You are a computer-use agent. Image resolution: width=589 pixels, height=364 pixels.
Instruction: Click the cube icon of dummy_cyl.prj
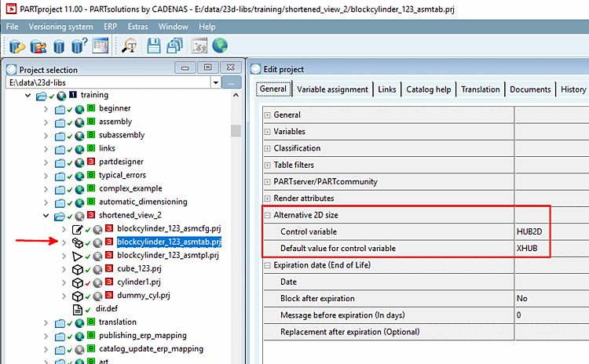[x=78, y=297]
